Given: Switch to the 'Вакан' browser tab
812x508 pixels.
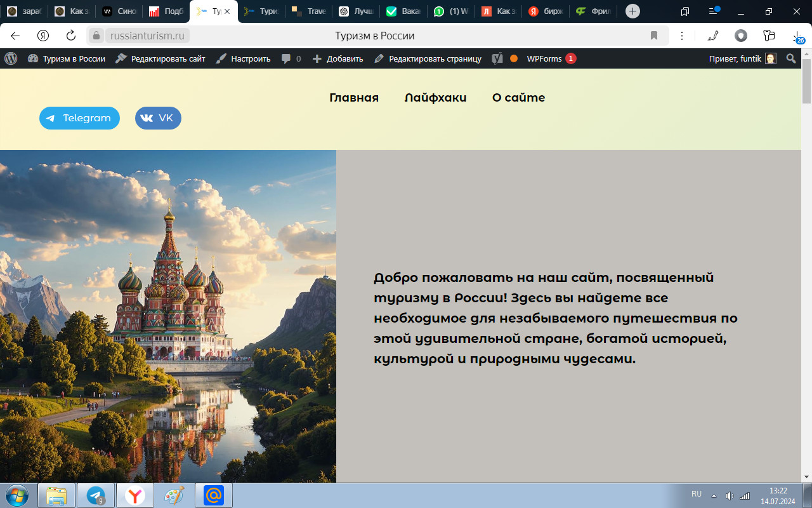Looking at the screenshot, I should 403,11.
